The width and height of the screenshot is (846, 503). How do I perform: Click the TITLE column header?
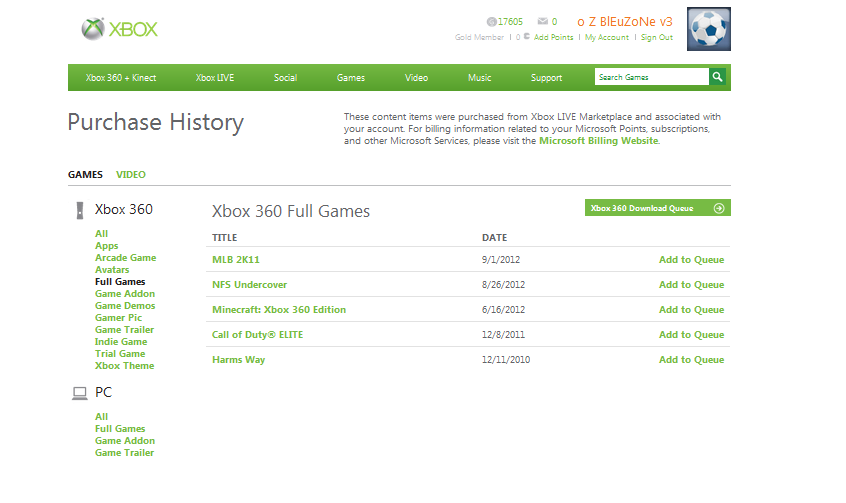coord(224,237)
